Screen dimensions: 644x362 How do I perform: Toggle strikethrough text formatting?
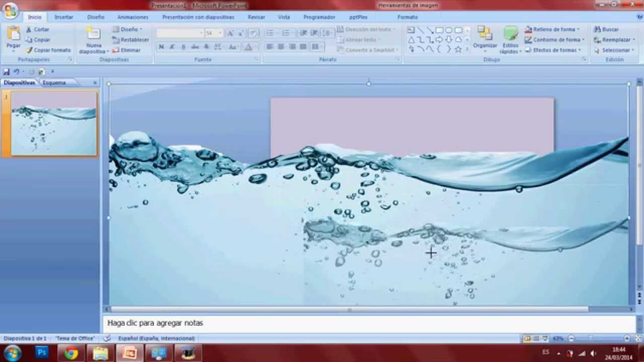pos(194,47)
